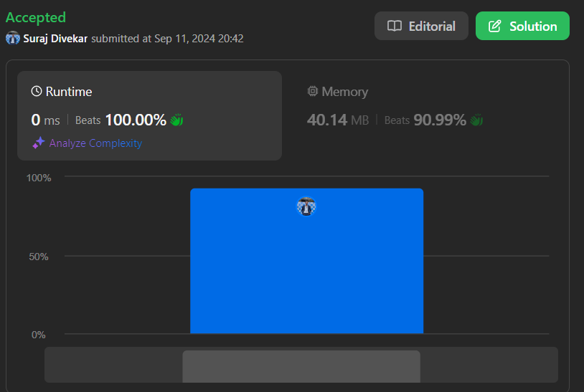The image size is (584, 392).
Task: Click the pencil icon on Solution button
Action: (x=495, y=27)
